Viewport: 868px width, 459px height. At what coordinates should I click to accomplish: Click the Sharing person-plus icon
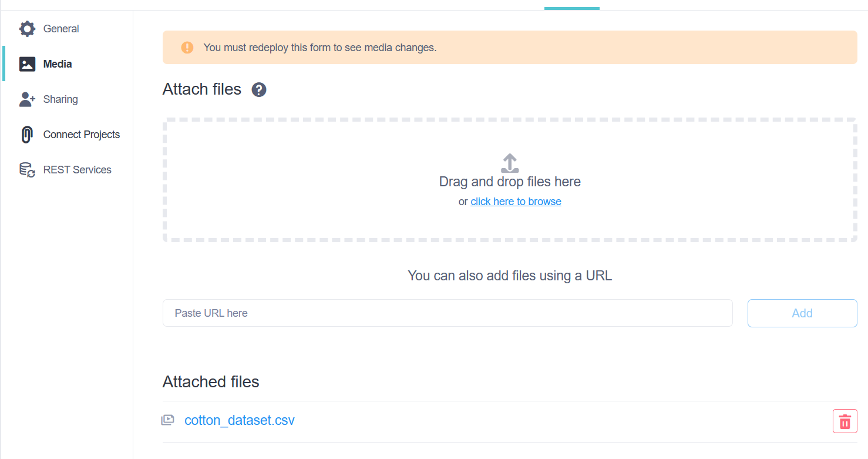tap(27, 99)
